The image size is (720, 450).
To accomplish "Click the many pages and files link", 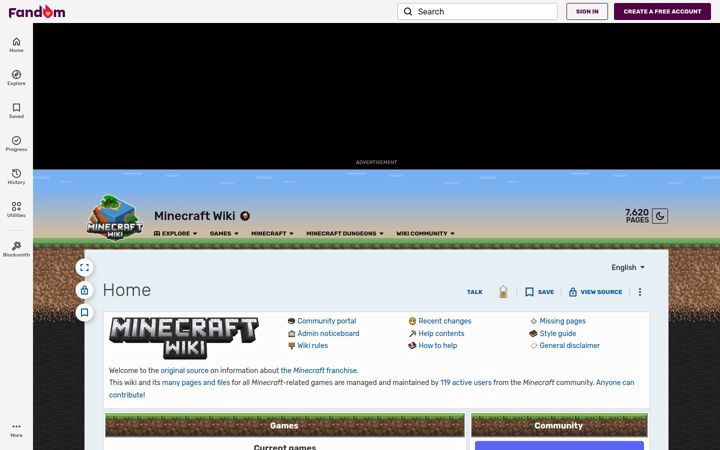I will coord(196,382).
